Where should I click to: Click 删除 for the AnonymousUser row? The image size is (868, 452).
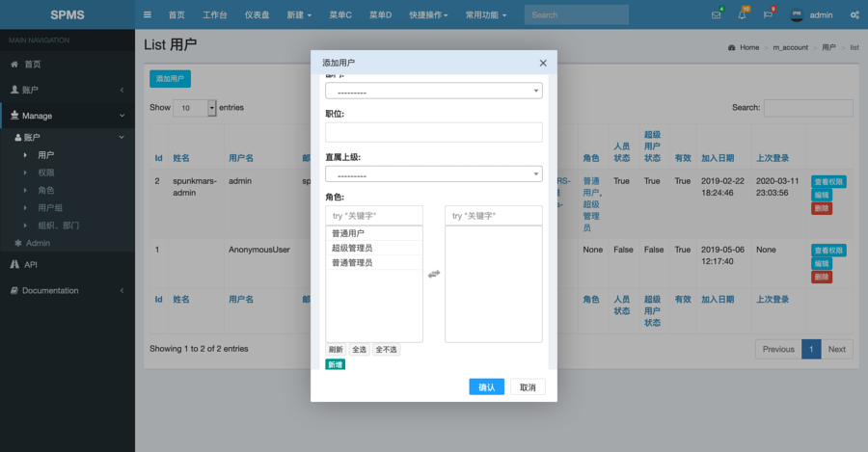822,278
